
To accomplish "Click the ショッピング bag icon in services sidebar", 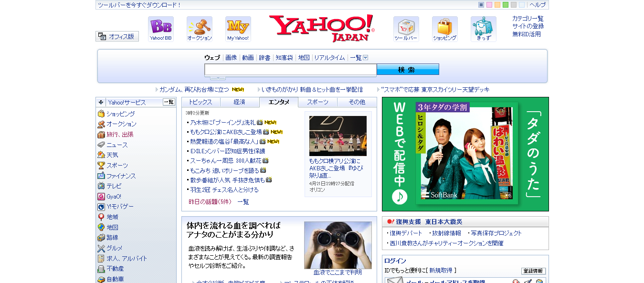I will point(101,114).
